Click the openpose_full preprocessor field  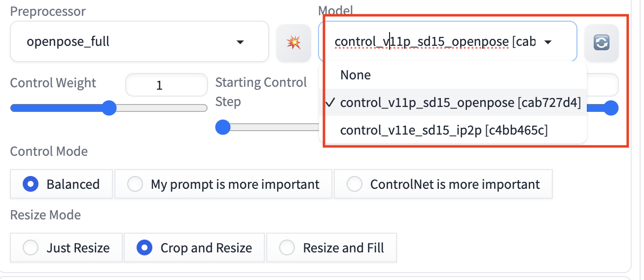pyautogui.click(x=123, y=42)
